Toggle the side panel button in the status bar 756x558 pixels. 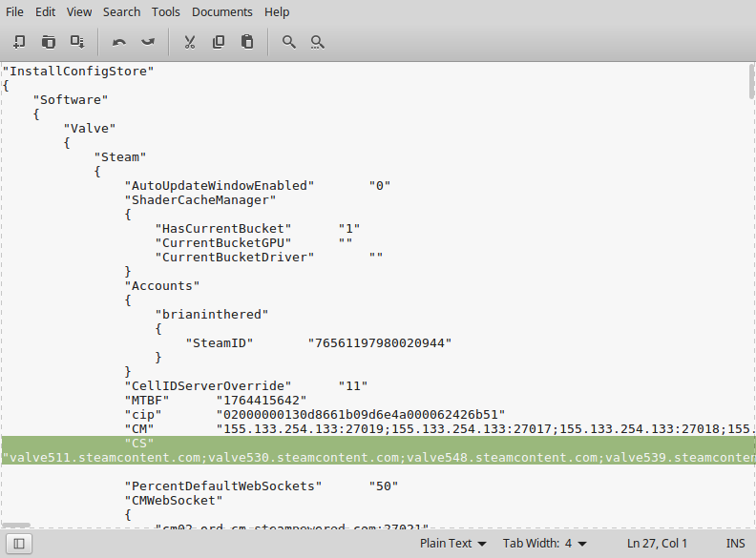pos(19,544)
